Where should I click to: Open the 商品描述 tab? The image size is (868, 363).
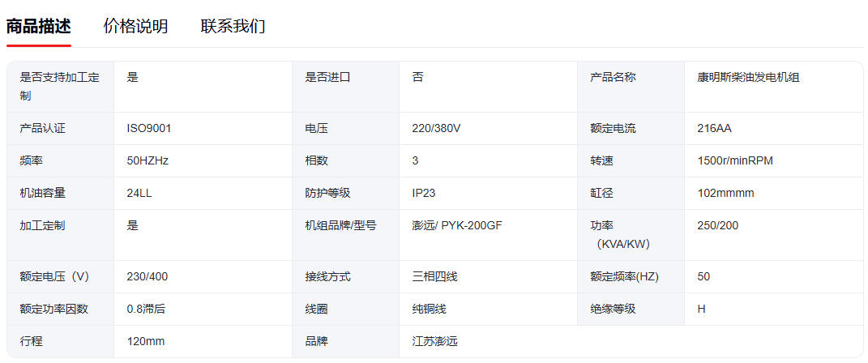(x=39, y=26)
